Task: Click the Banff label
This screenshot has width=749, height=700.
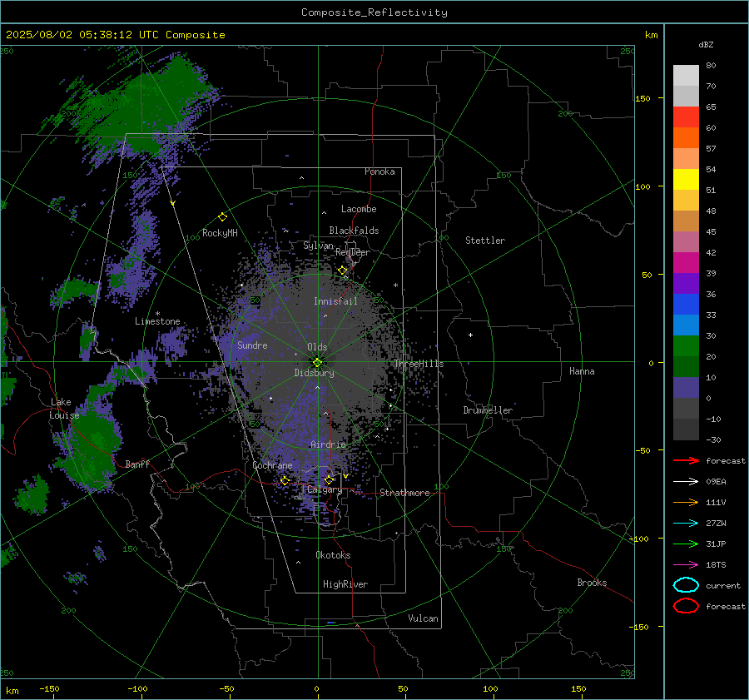Action: (x=137, y=464)
